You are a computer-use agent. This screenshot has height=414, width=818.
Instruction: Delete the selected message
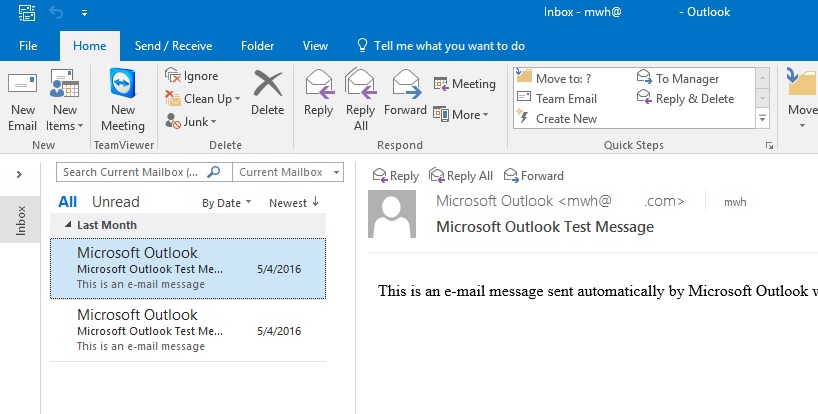[268, 94]
